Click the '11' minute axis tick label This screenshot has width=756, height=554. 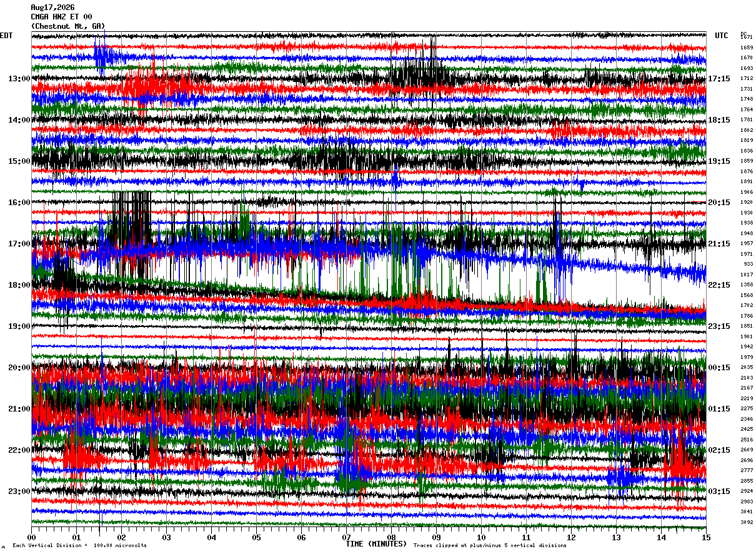click(x=526, y=537)
